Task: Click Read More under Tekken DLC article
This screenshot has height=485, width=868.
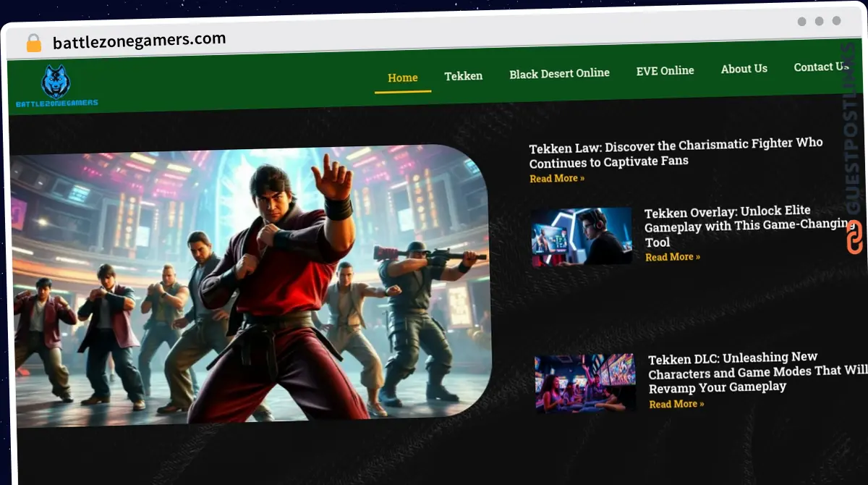Action: point(676,404)
